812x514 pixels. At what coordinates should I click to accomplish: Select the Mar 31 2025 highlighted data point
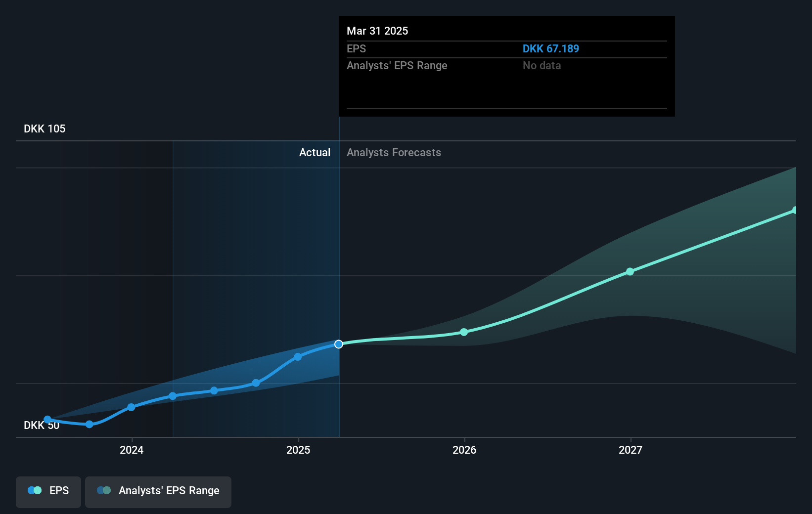coord(339,344)
